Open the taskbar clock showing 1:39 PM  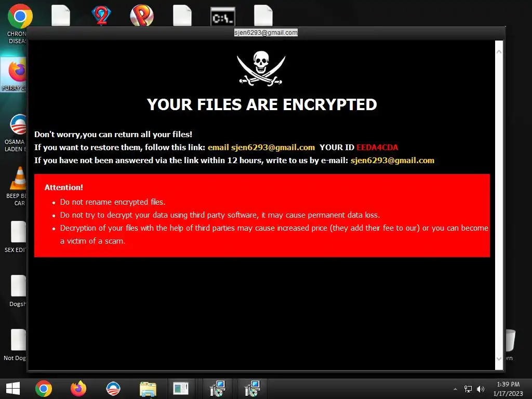[x=508, y=389]
